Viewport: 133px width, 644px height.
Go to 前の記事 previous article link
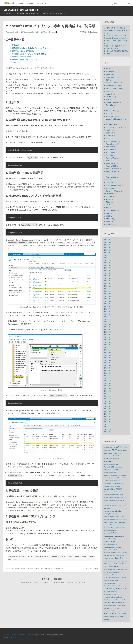[70, 580]
